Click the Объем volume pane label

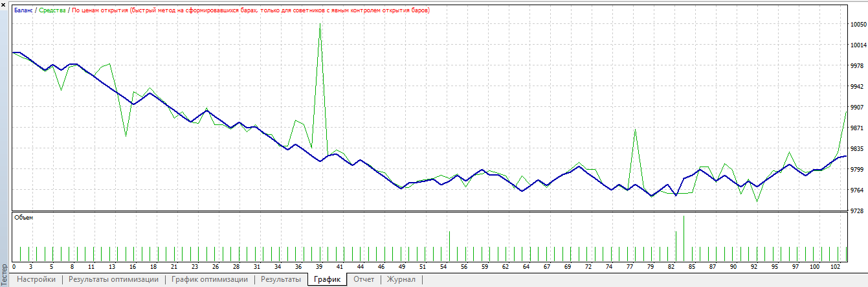(x=23, y=218)
